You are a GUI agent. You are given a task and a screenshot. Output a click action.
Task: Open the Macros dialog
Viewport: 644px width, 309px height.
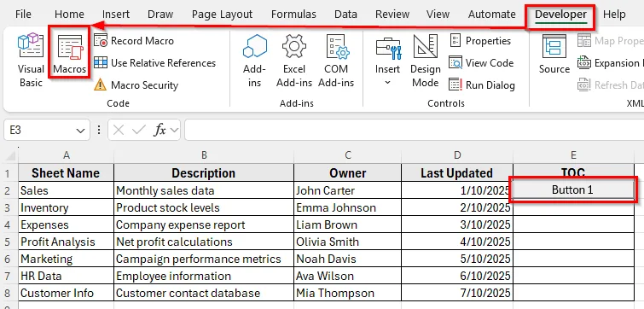pyautogui.click(x=70, y=54)
